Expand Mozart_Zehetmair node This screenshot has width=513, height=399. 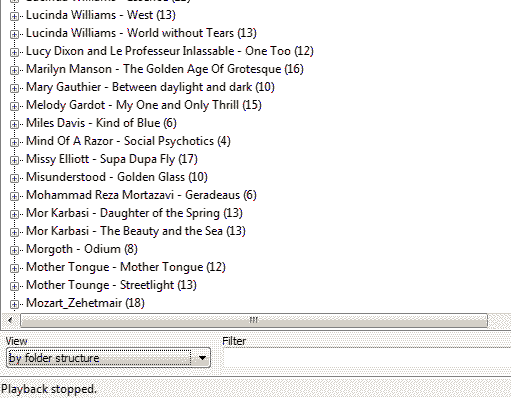point(14,304)
